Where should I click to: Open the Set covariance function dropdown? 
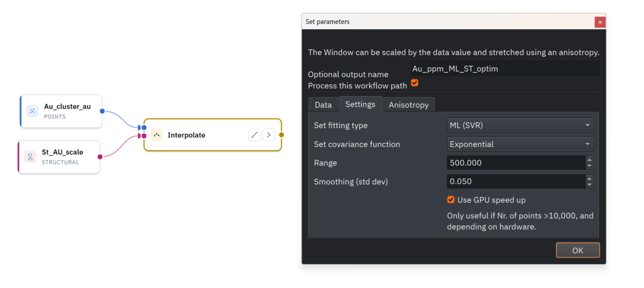520,144
